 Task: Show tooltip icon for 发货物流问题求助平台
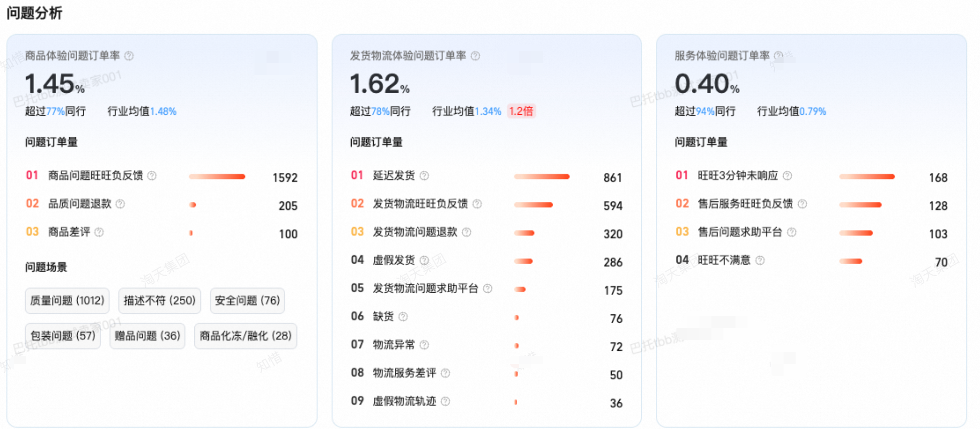point(487,288)
